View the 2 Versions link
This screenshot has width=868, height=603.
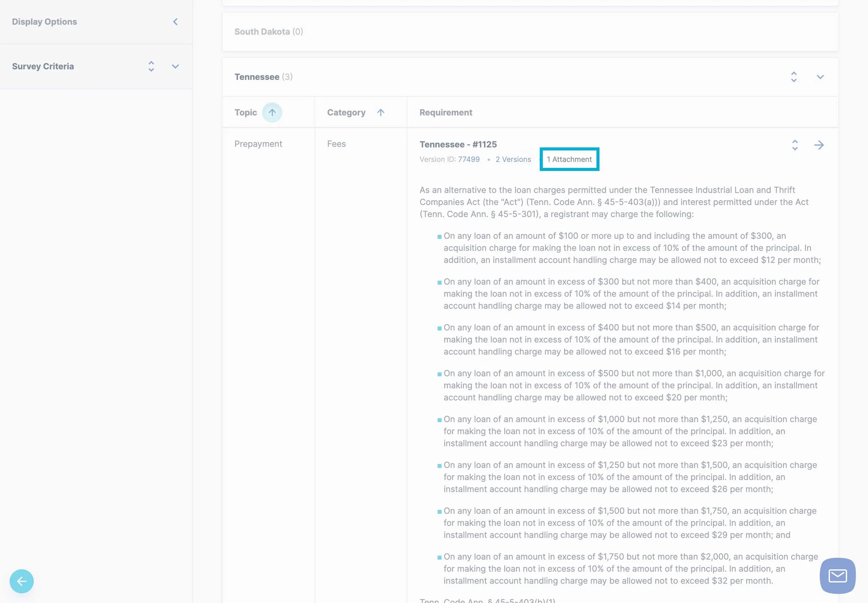pyautogui.click(x=513, y=159)
